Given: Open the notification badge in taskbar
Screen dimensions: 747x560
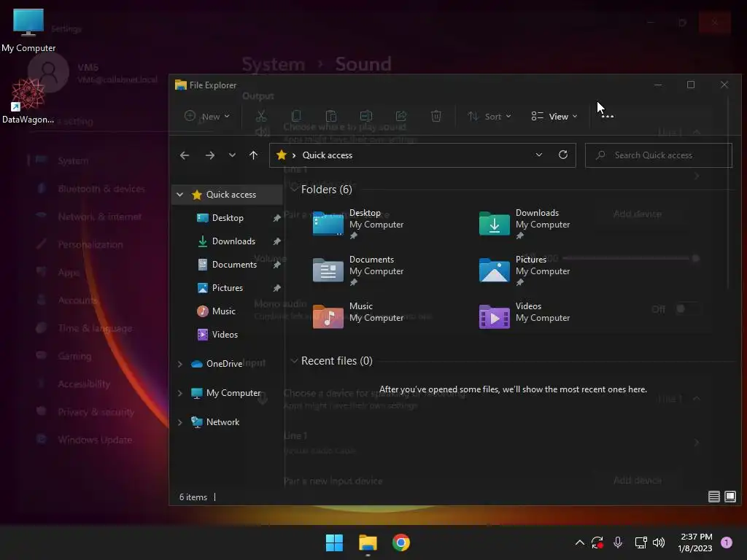Looking at the screenshot, I should tap(727, 542).
